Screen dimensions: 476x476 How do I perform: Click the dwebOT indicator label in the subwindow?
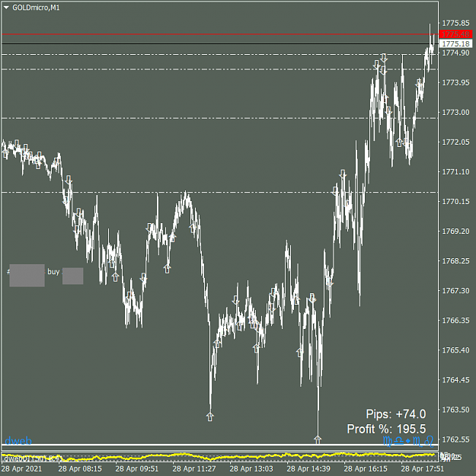[33, 458]
